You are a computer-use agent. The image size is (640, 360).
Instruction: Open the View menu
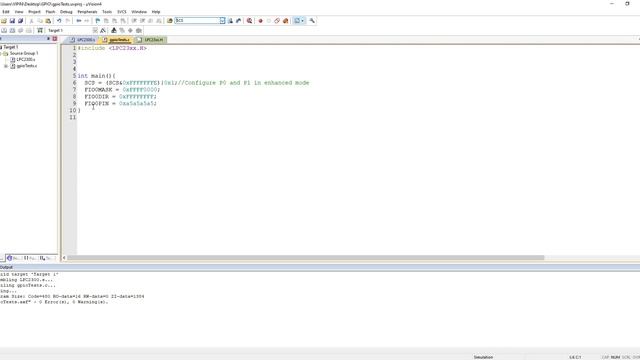click(19, 12)
